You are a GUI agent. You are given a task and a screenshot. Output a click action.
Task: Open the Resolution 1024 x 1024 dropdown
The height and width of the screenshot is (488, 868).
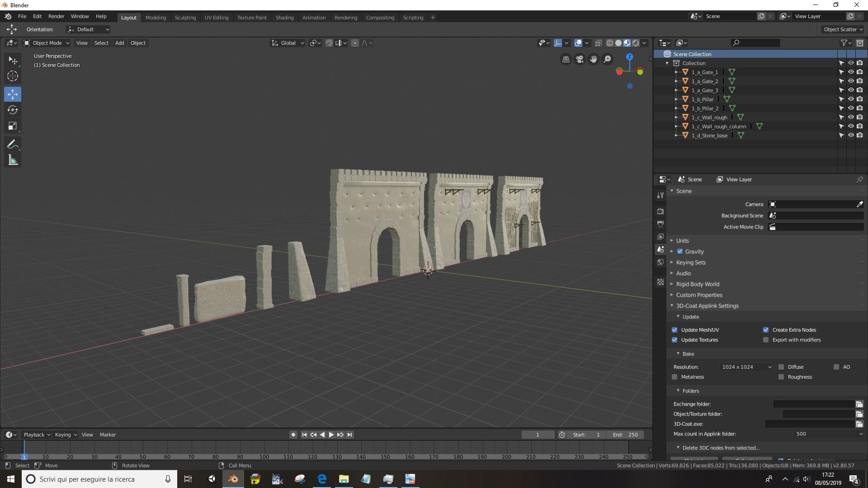pyautogui.click(x=746, y=367)
